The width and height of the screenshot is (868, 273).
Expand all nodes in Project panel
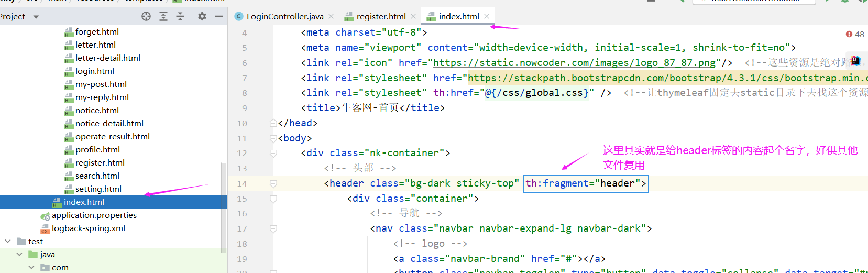pos(163,16)
